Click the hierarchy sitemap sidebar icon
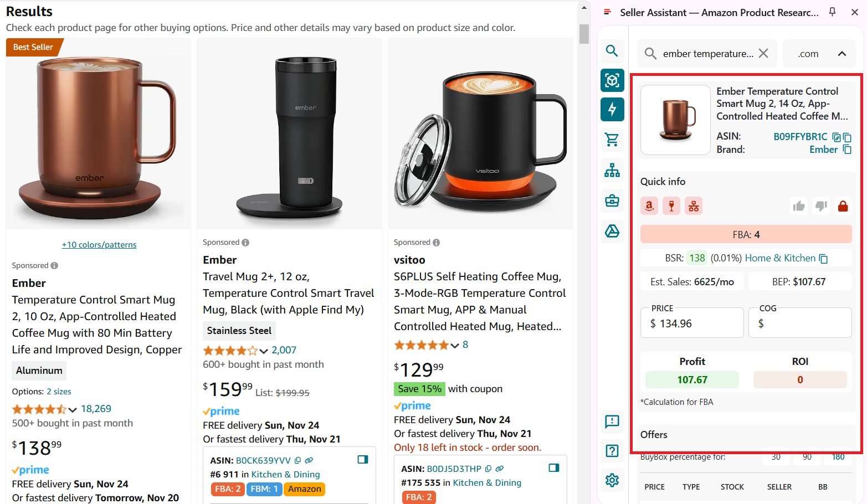 (x=612, y=170)
